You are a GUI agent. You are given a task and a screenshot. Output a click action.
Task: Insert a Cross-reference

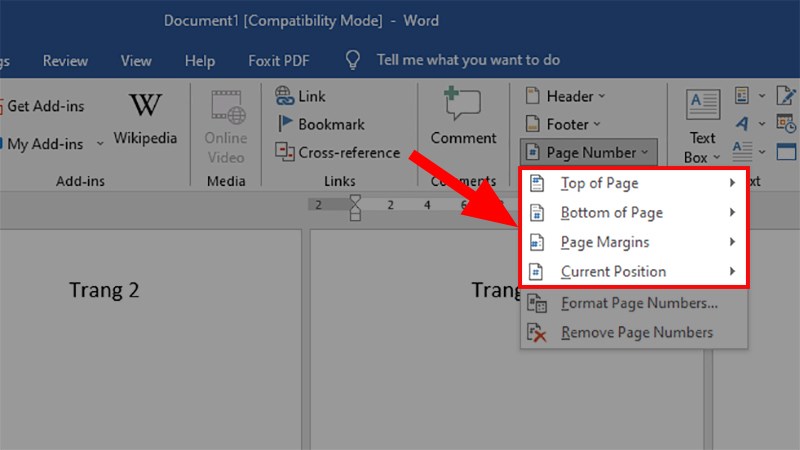click(x=337, y=152)
